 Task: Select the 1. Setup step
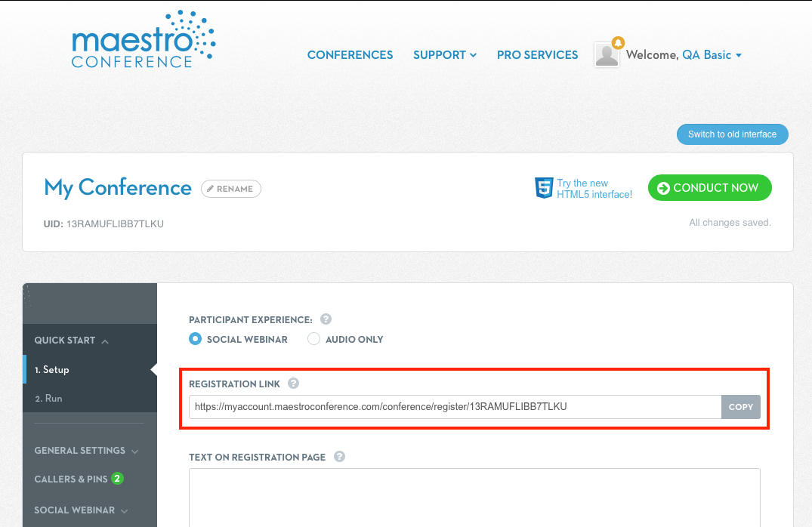tap(90, 370)
